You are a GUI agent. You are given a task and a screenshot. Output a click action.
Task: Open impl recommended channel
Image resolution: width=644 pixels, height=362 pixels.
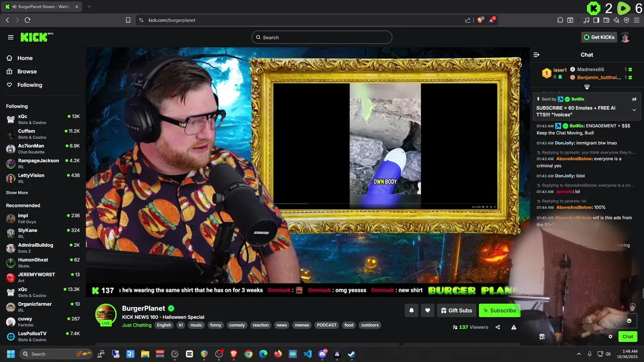pos(43,218)
